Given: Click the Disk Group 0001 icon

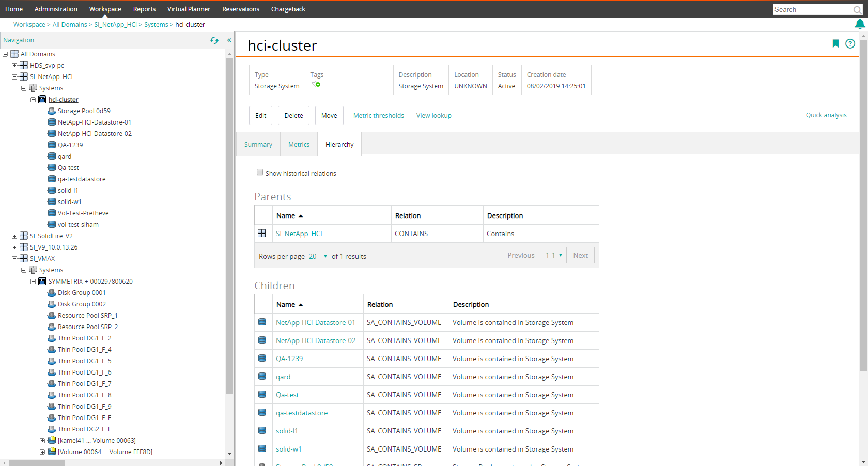Looking at the screenshot, I should pos(52,292).
